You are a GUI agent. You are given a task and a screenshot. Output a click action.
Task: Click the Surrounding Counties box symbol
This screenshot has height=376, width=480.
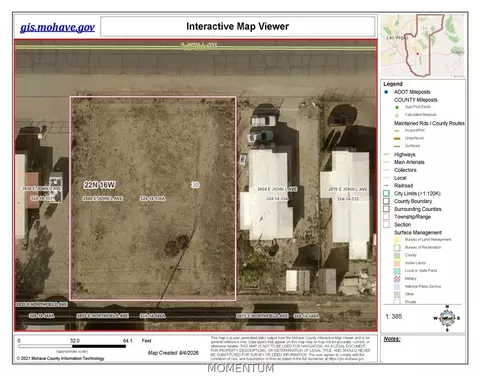tap(386, 209)
